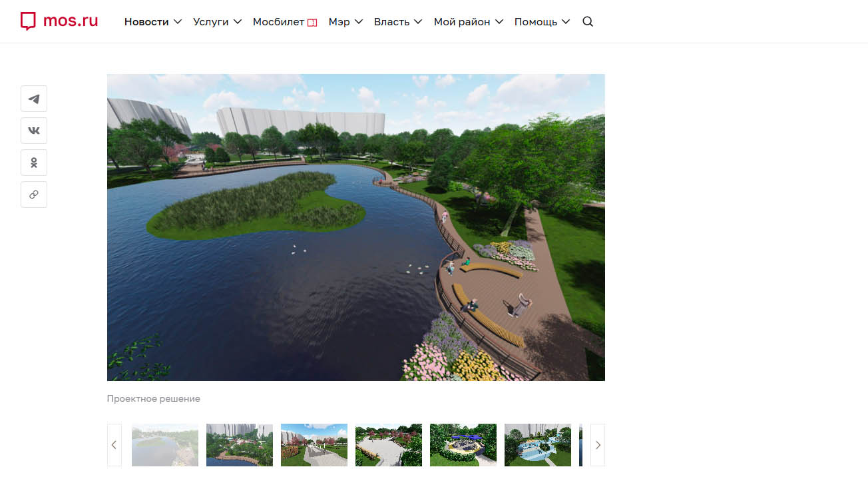
Task: Share the page on VK
Action: pos(34,131)
